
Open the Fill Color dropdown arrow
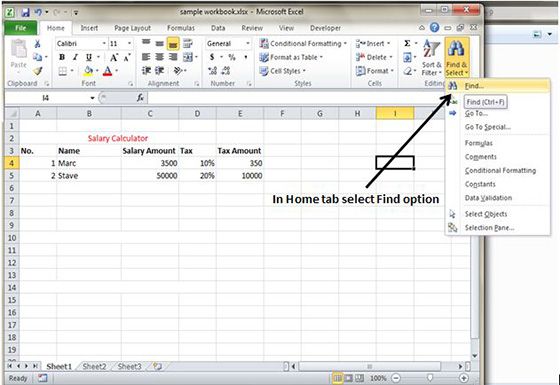point(97,71)
